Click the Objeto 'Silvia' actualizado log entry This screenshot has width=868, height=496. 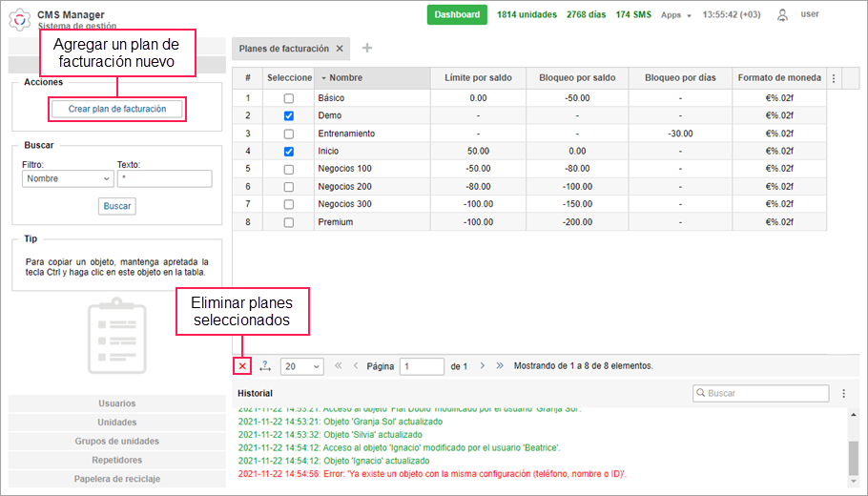point(330,435)
